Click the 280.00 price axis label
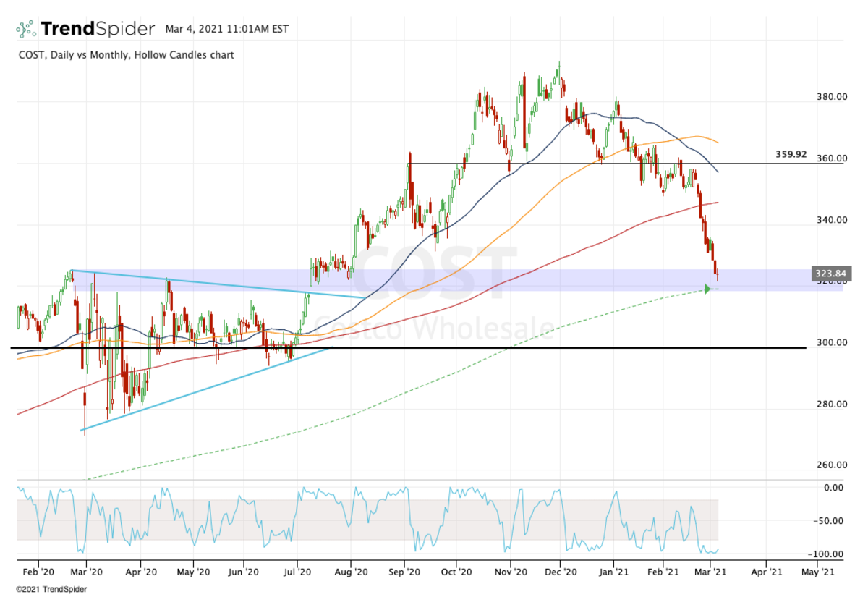 pyautogui.click(x=832, y=404)
